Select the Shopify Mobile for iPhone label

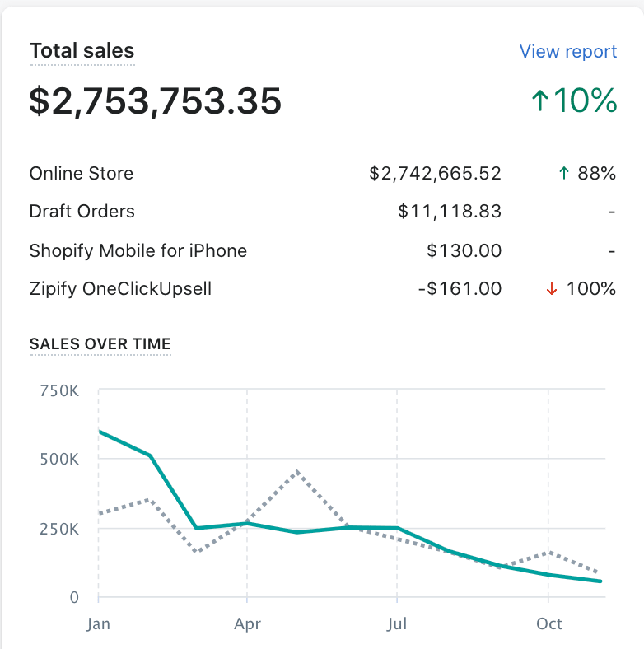coord(138,250)
